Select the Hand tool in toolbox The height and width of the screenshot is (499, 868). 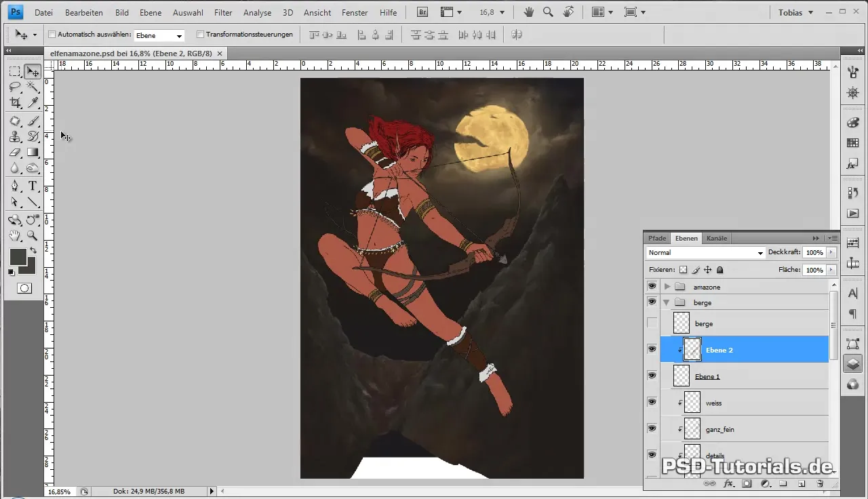tap(14, 236)
